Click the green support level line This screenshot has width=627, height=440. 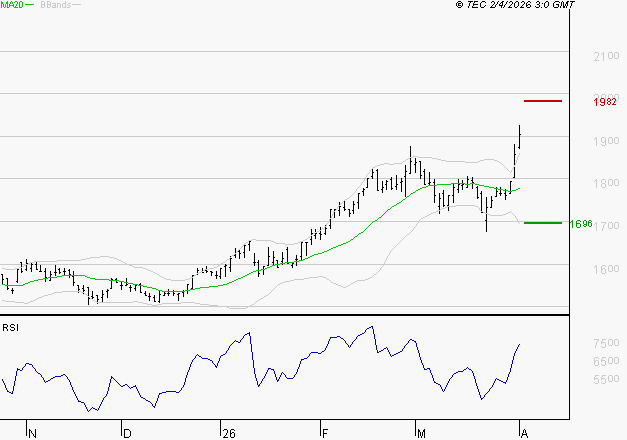543,223
